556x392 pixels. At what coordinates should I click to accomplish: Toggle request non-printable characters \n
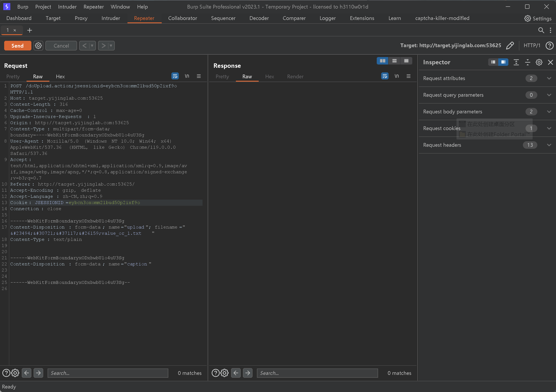[187, 76]
